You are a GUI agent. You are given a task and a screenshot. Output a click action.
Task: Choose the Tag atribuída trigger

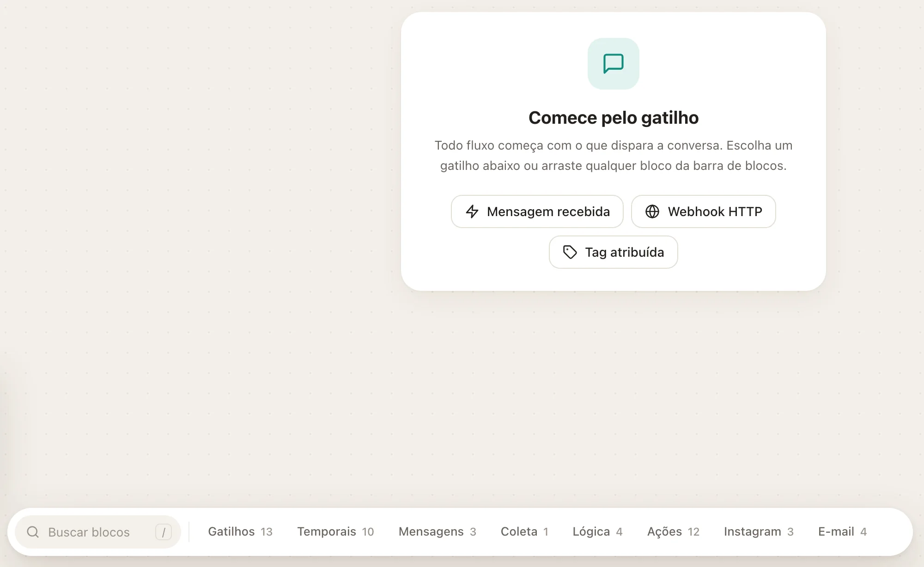[x=613, y=252]
